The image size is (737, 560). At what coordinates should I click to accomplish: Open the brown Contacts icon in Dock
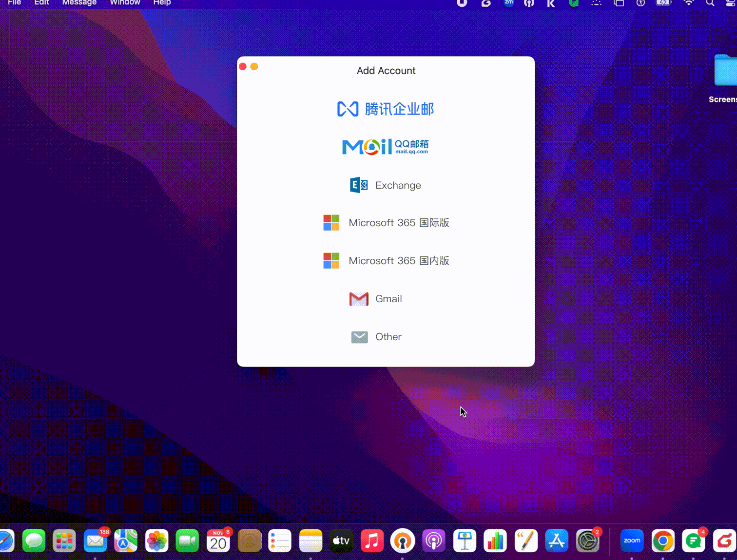click(x=250, y=541)
